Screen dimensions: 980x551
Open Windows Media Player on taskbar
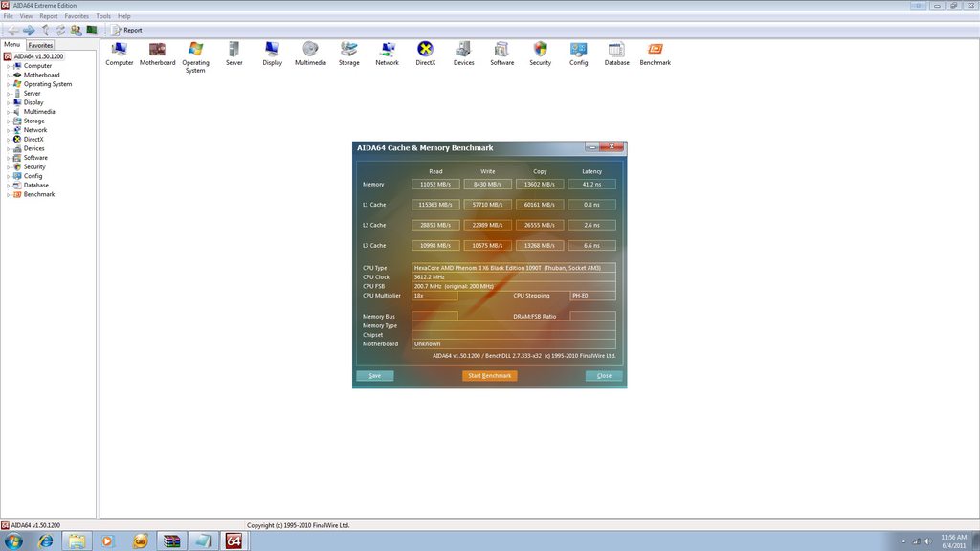tap(108, 541)
